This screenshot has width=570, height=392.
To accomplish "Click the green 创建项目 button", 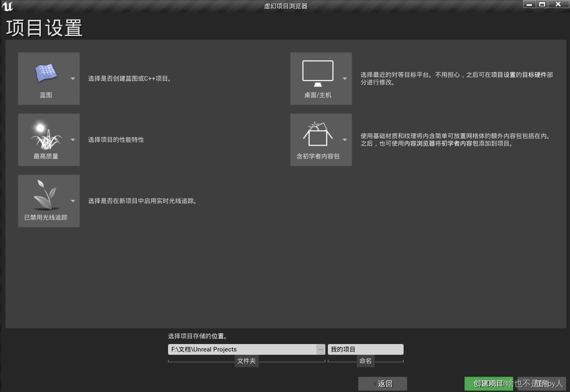I will click(489, 384).
